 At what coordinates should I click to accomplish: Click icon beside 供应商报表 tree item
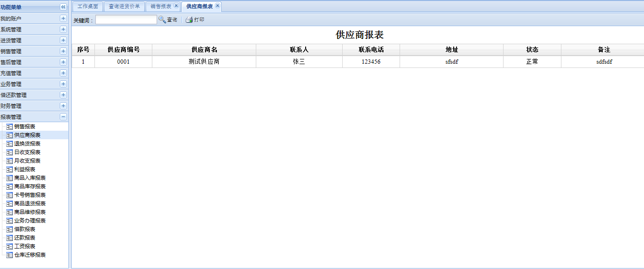(x=9, y=135)
